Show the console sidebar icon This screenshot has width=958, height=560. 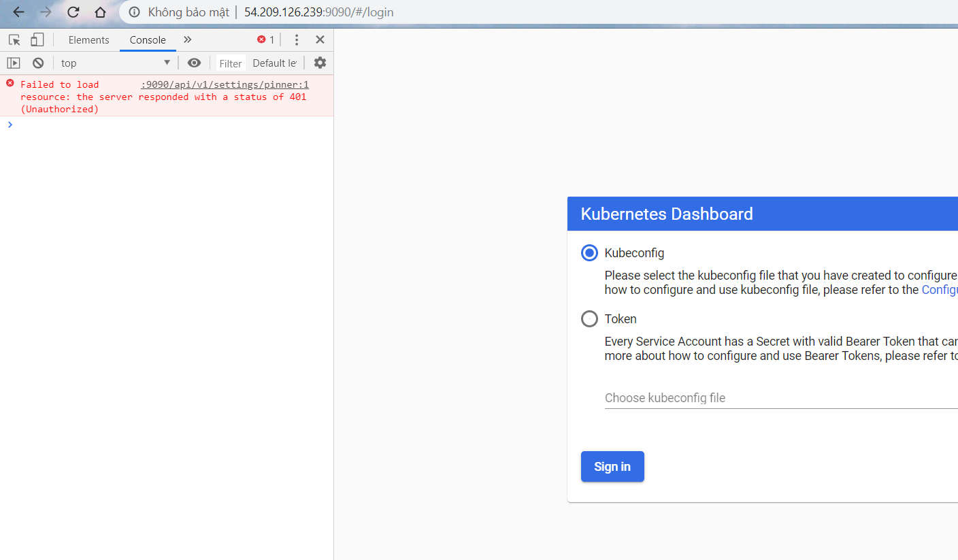pos(14,63)
